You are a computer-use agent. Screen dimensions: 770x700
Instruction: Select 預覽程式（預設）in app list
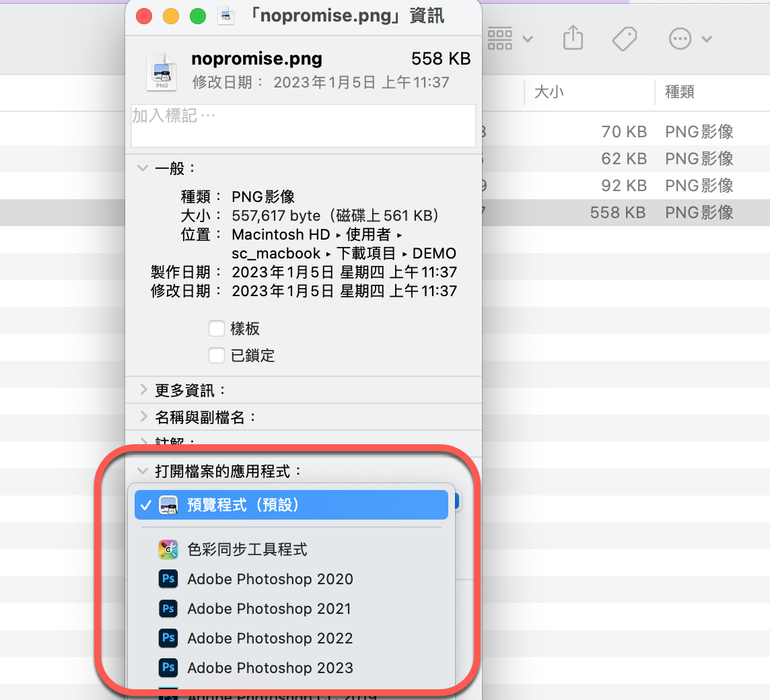pyautogui.click(x=291, y=505)
